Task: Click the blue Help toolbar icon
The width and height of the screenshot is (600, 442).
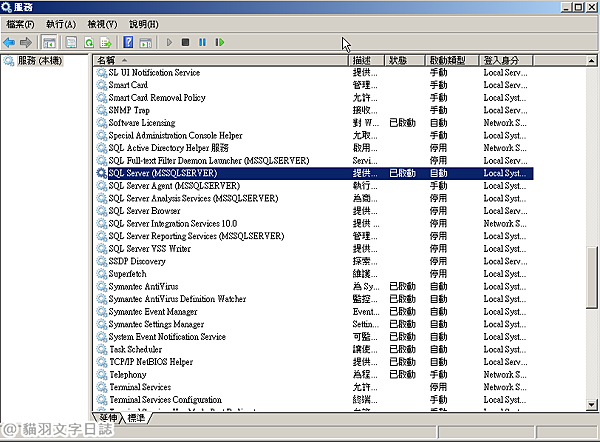Action: coord(128,42)
